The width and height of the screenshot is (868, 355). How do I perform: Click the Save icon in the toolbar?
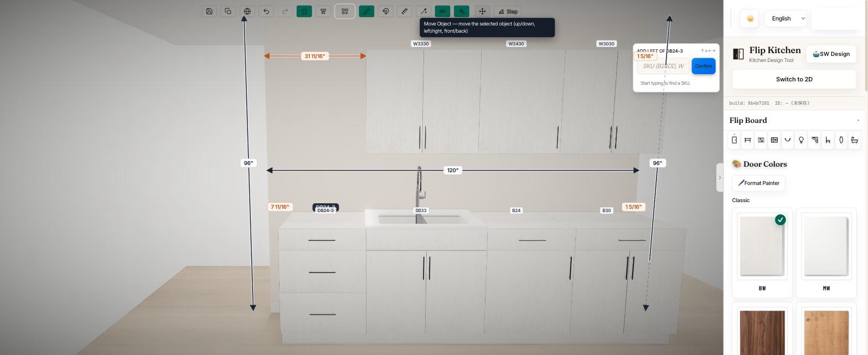(x=209, y=11)
